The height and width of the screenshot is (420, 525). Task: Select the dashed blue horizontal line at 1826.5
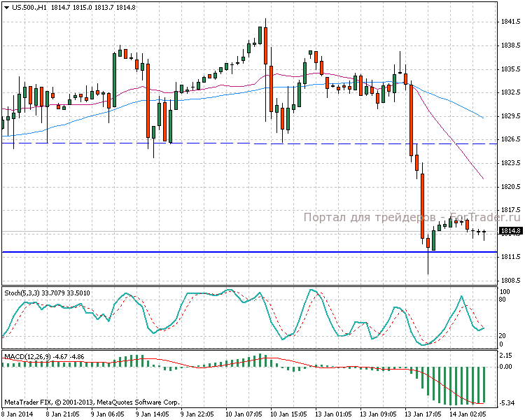click(x=210, y=143)
